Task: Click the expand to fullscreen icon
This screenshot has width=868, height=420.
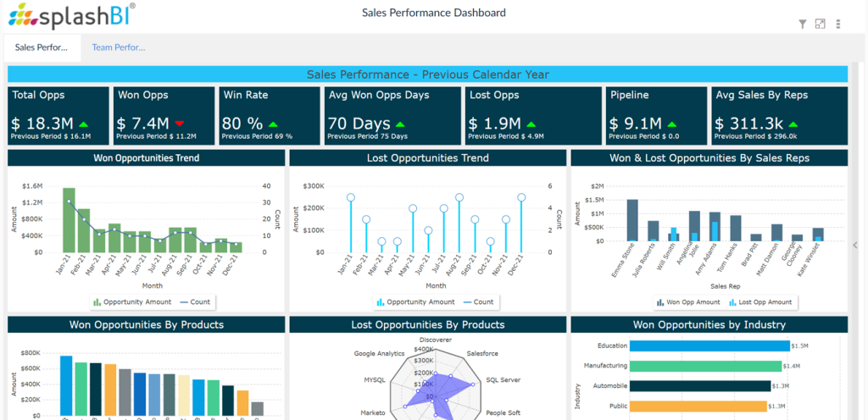Action: tap(820, 25)
